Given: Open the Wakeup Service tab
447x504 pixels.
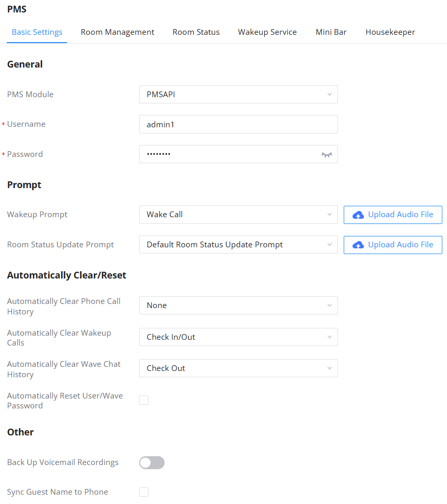Looking at the screenshot, I should 267,32.
